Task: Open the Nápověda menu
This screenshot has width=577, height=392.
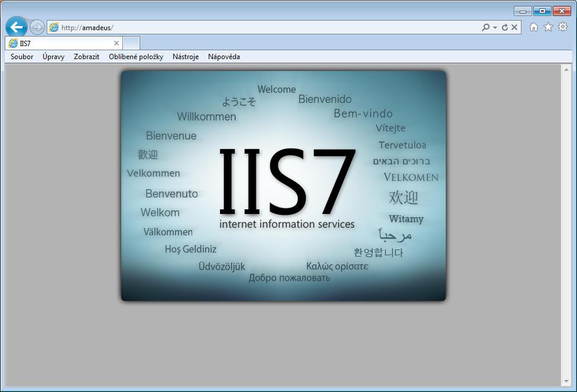Action: [x=223, y=57]
